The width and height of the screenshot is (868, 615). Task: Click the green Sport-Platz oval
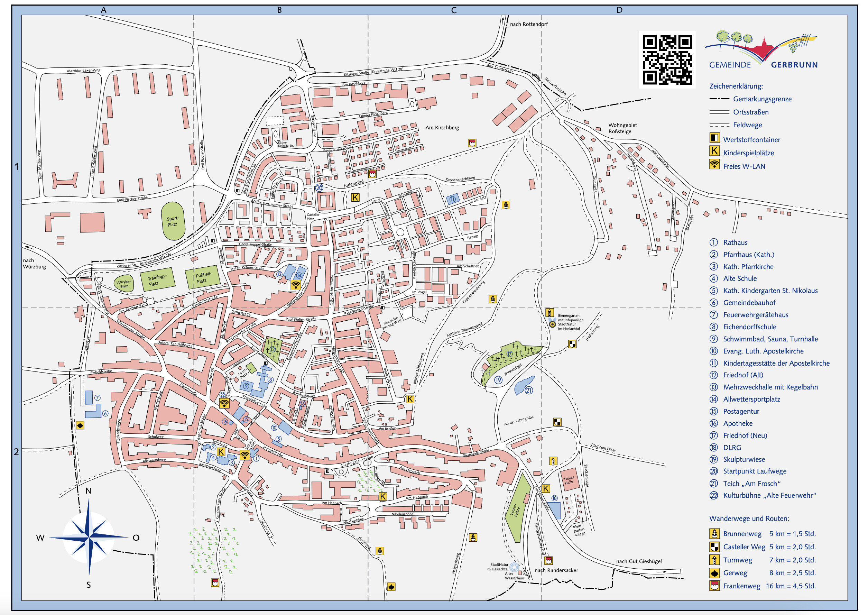173,221
